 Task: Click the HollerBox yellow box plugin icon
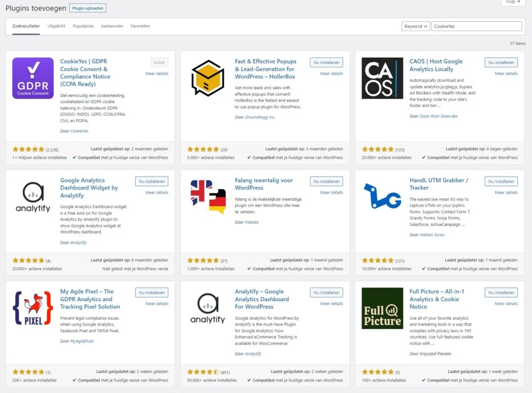tap(207, 78)
